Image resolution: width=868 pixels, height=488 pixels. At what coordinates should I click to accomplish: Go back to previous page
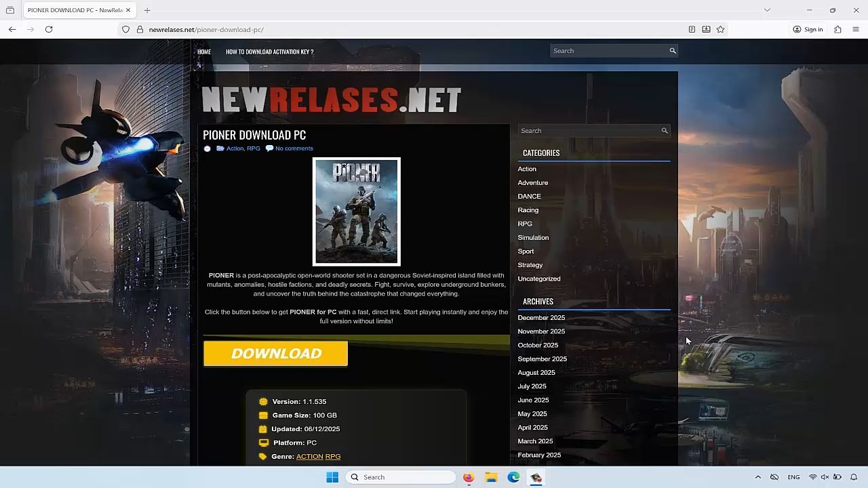(12, 29)
